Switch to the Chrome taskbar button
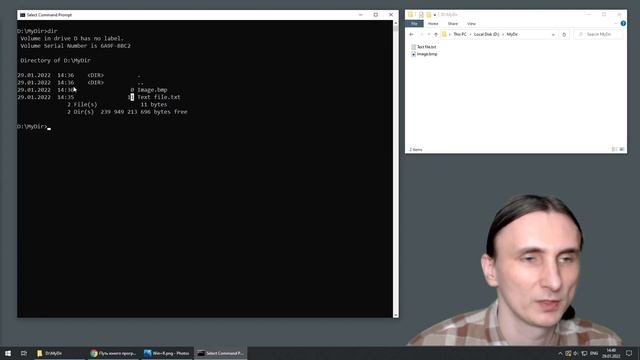The height and width of the screenshot is (360, 640). (x=114, y=353)
